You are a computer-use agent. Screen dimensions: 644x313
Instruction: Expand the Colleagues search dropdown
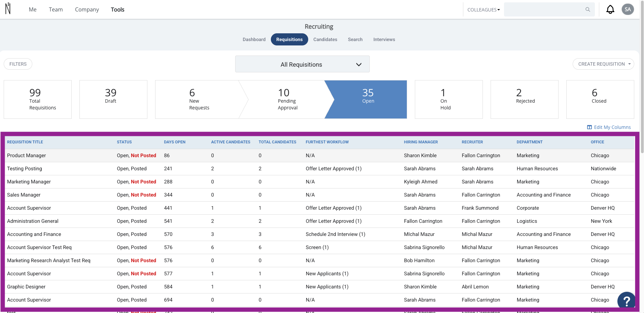coord(484,10)
